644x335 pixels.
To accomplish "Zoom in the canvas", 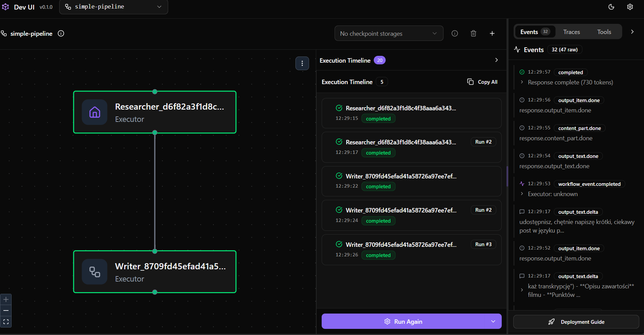I will click(6, 300).
